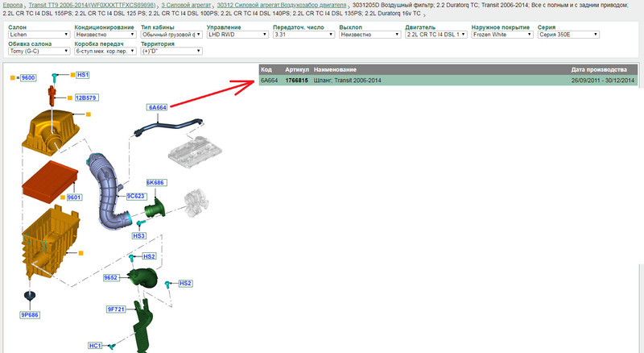Open the Салон dropdown showing Lichen
The image size is (644, 353).
click(37, 35)
